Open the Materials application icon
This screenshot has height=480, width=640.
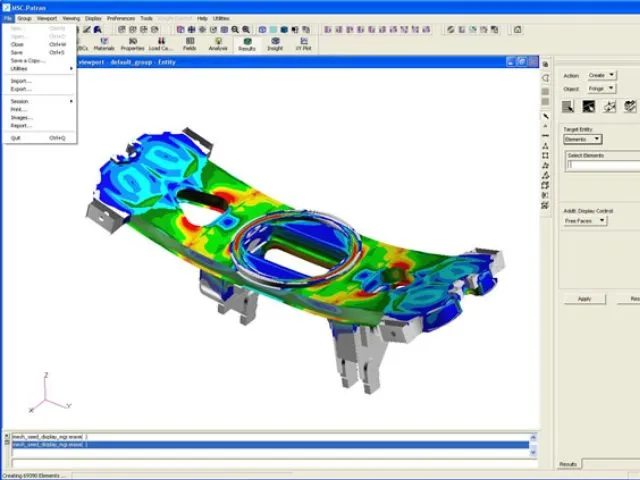[x=104, y=43]
